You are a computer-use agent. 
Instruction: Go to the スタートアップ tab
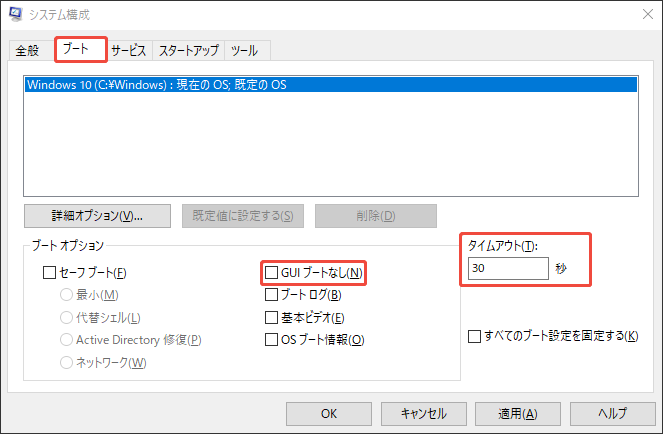189,51
